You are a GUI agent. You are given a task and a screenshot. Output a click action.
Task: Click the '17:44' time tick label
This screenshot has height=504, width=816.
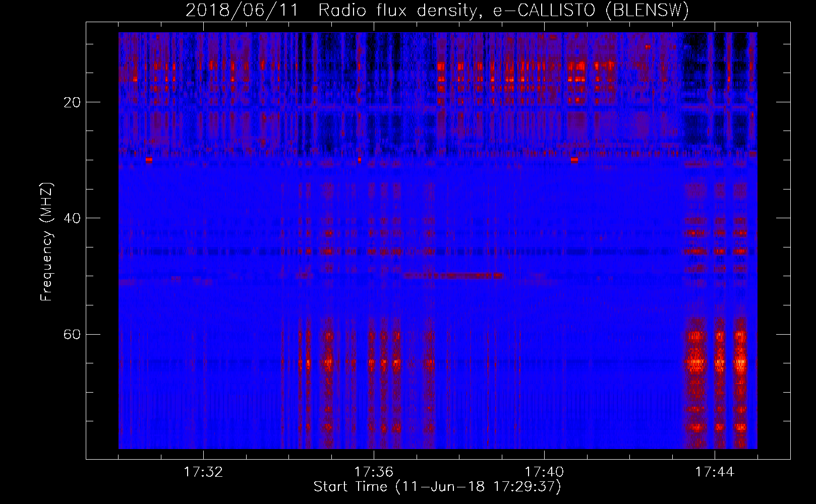click(715, 472)
